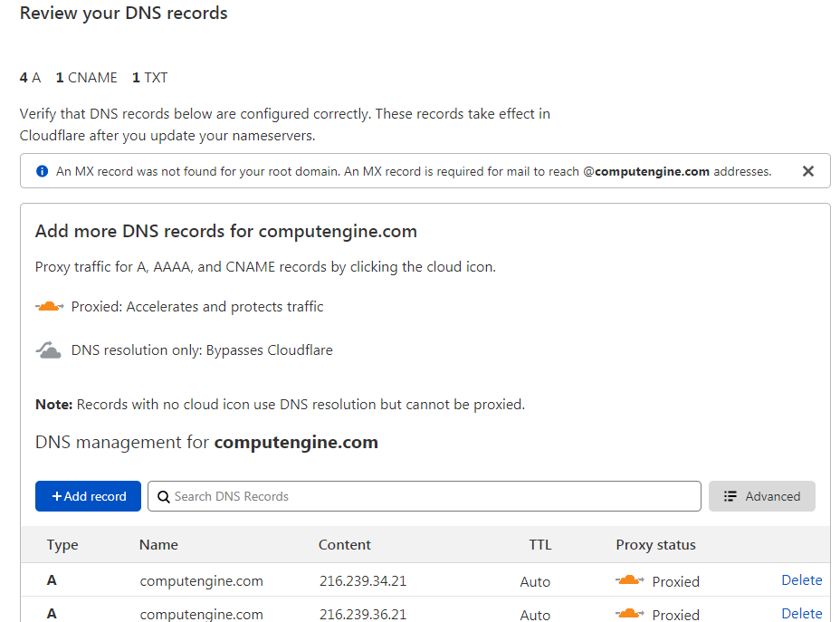This screenshot has width=840, height=622.
Task: Click the CNAME record count summary
Action: [87, 78]
